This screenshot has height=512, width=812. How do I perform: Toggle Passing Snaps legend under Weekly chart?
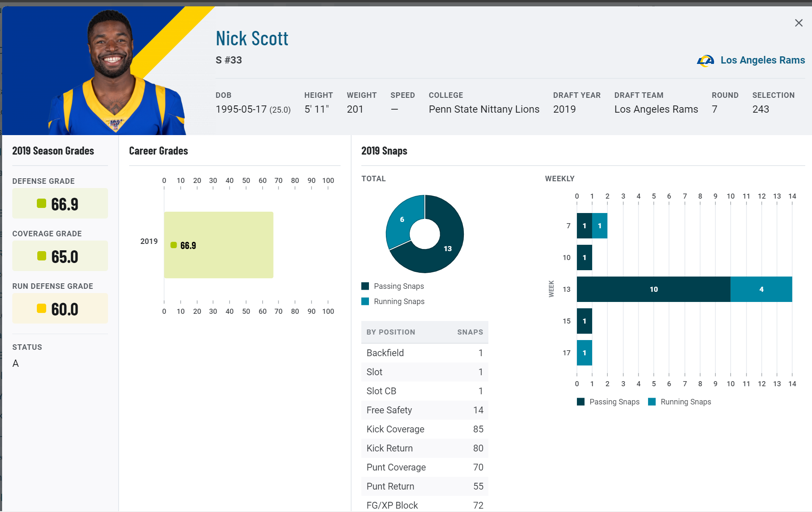point(608,402)
